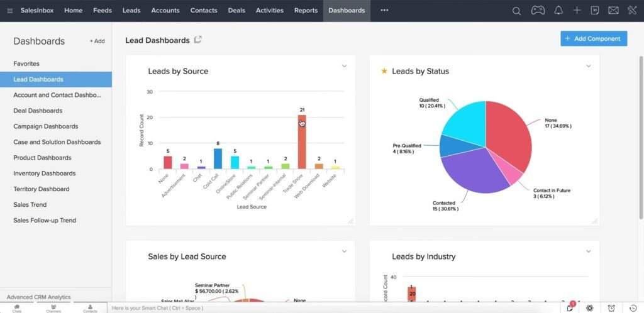Click the atom-shaped icon in bottom bar
644x313 pixels.
tap(590, 308)
